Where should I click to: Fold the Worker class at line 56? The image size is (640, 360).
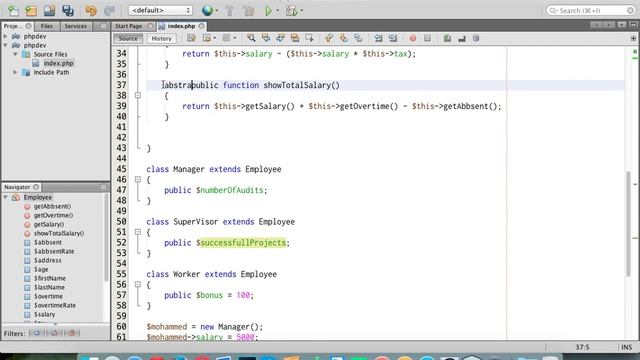[x=138, y=284]
